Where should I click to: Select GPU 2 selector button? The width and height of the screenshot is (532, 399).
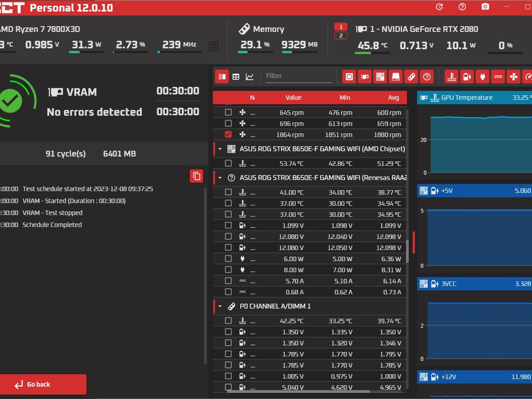pos(341,36)
